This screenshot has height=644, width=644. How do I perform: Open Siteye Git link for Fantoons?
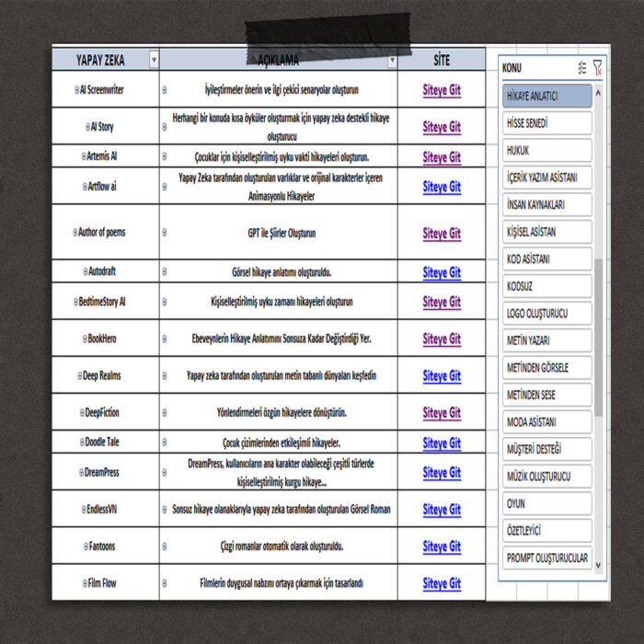(x=442, y=547)
